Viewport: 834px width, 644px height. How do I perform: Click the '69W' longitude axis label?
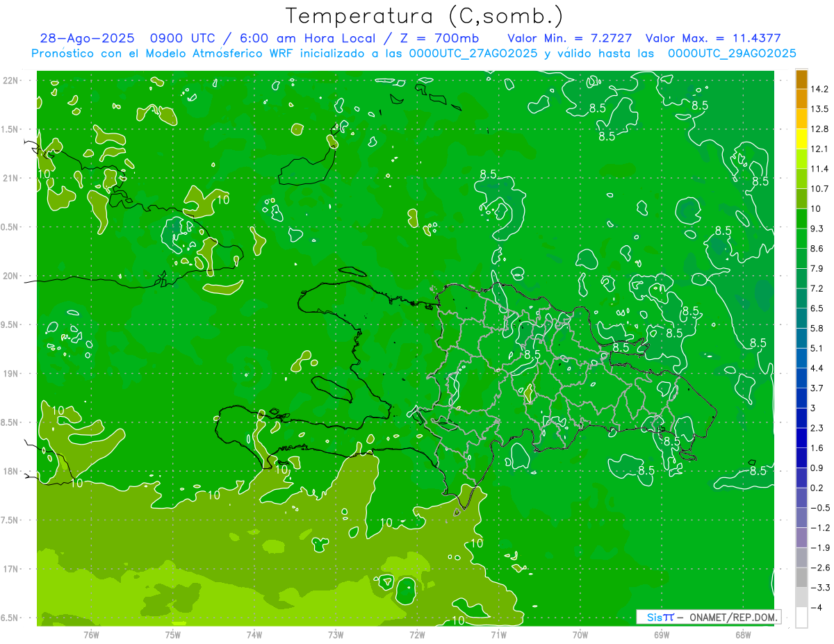tap(662, 634)
